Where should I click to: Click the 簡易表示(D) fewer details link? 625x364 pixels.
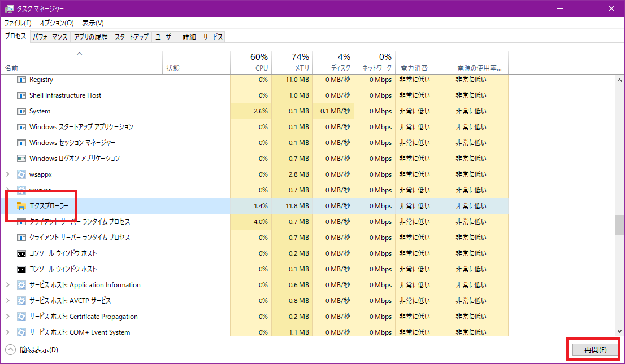tap(38, 350)
